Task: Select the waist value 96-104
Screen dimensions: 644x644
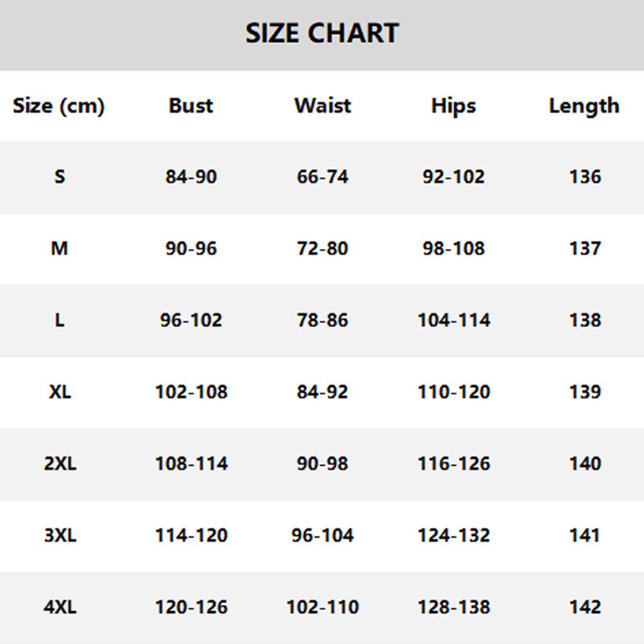Action: point(323,535)
